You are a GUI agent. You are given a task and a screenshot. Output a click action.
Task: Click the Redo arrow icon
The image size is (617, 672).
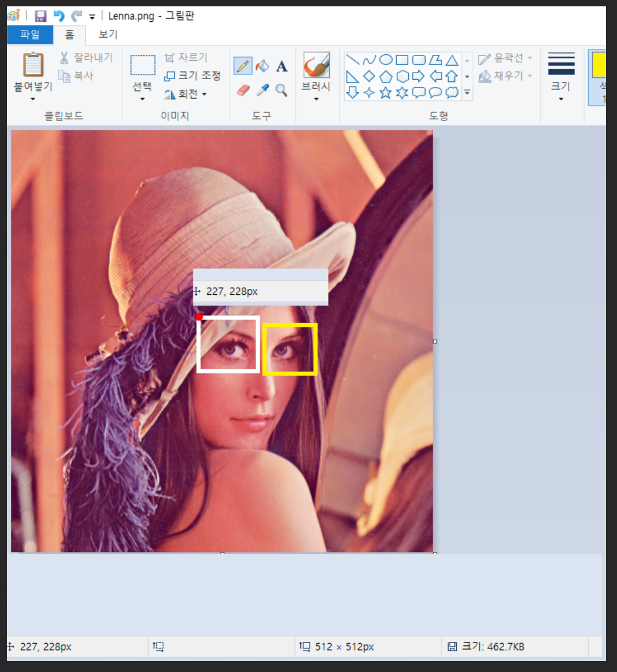[x=77, y=16]
